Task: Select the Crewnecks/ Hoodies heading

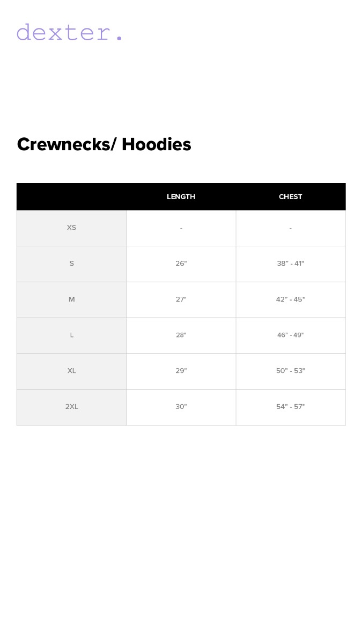Action: point(104,144)
